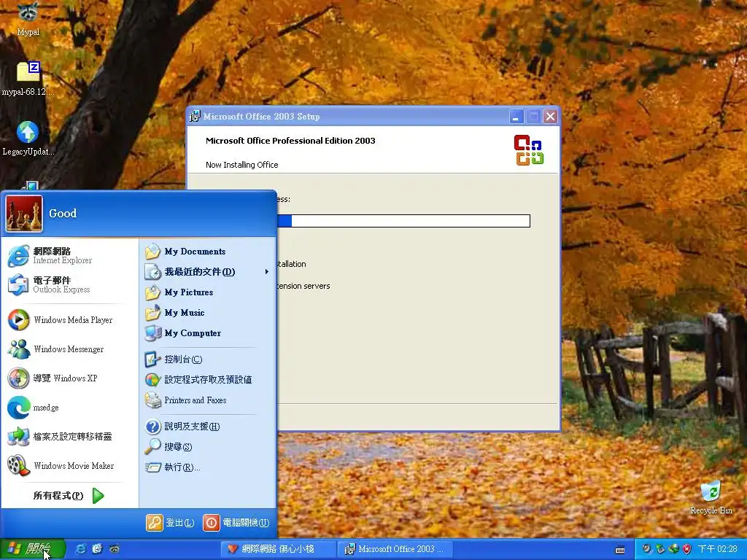747x560 pixels.
Task: Click the 登出 log off button
Action: 171,522
